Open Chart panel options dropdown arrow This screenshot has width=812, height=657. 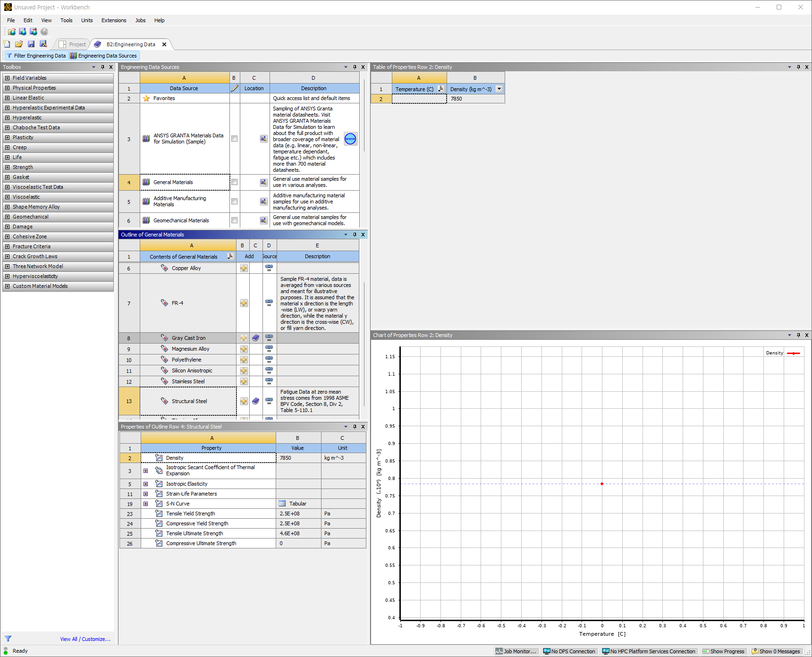click(x=789, y=335)
